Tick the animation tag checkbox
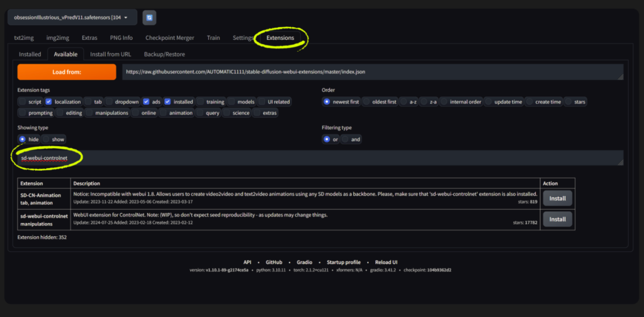The width and height of the screenshot is (644, 317). (164, 113)
